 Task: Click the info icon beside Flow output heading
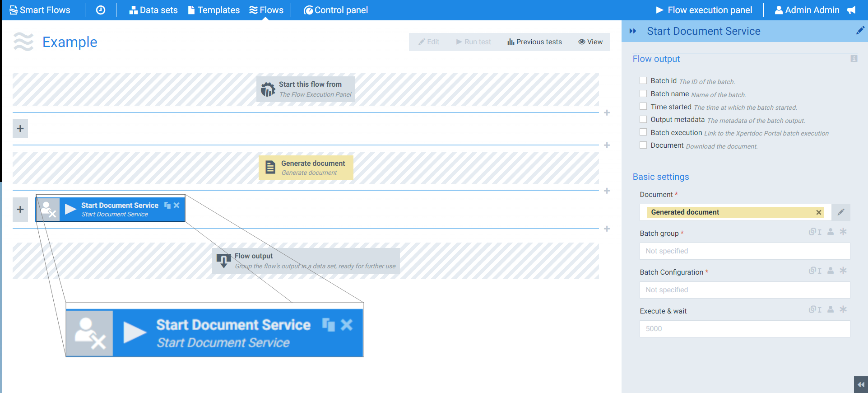pyautogui.click(x=854, y=59)
